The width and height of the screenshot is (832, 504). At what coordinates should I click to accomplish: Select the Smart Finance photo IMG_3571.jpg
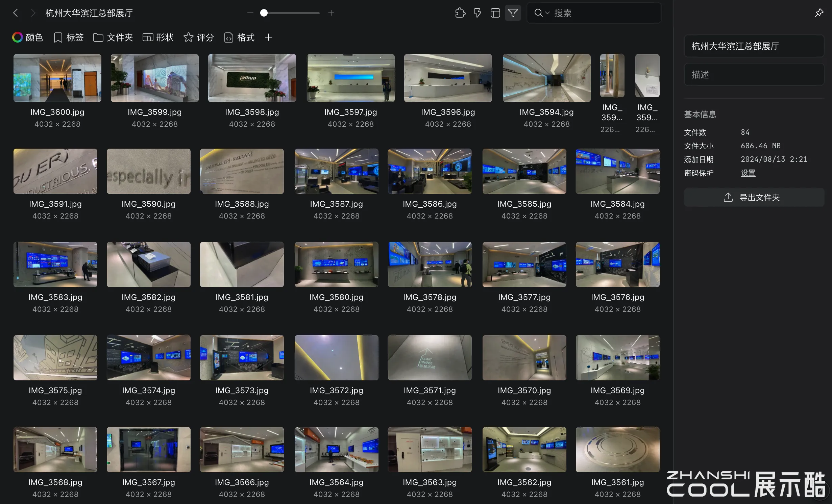[430, 358]
